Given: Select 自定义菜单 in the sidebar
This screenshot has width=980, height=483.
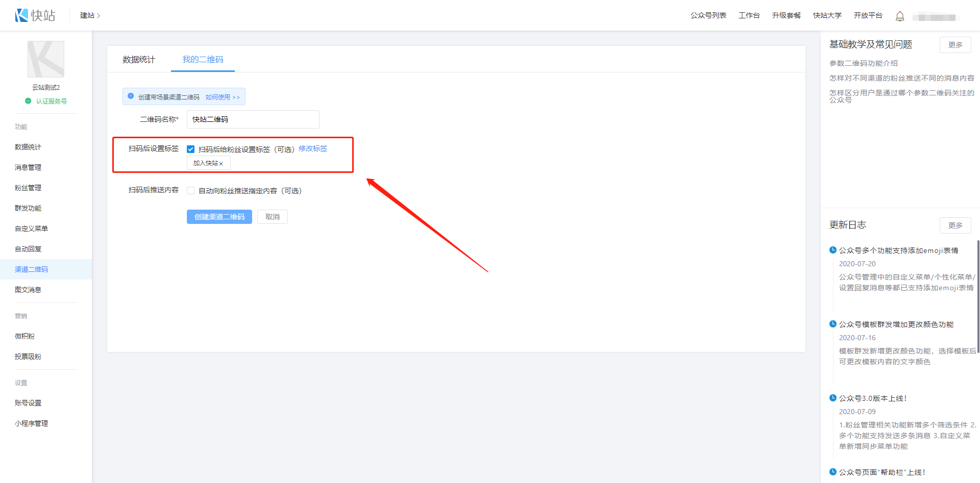Looking at the screenshot, I should click(x=31, y=228).
